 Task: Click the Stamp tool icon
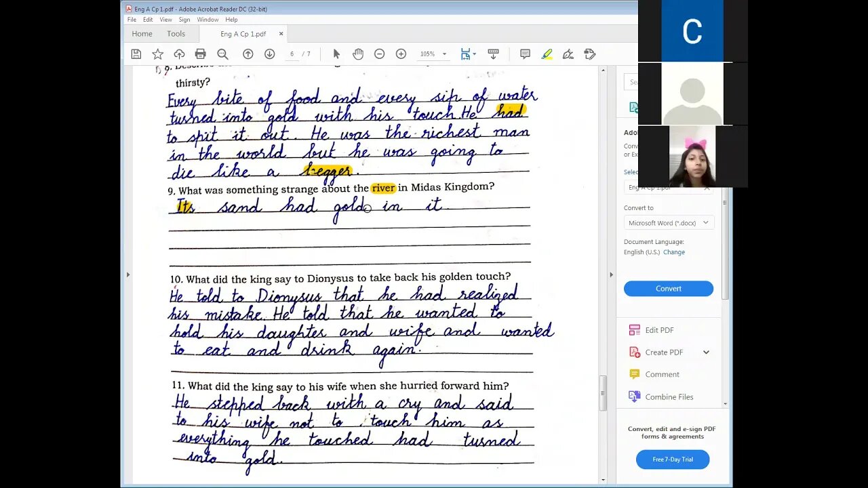pyautogui.click(x=590, y=54)
